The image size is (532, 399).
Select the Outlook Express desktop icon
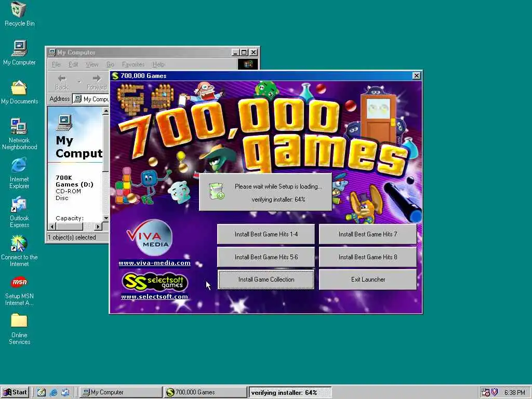coord(19,212)
